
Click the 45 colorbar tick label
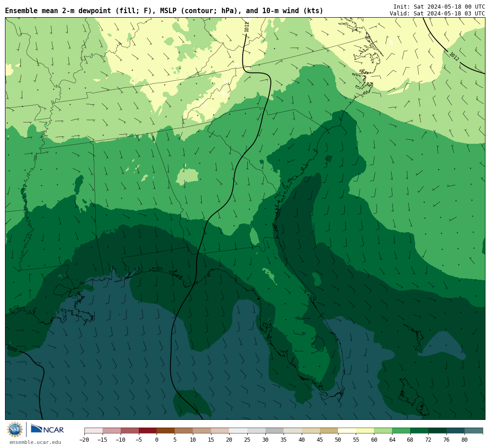pos(320,440)
